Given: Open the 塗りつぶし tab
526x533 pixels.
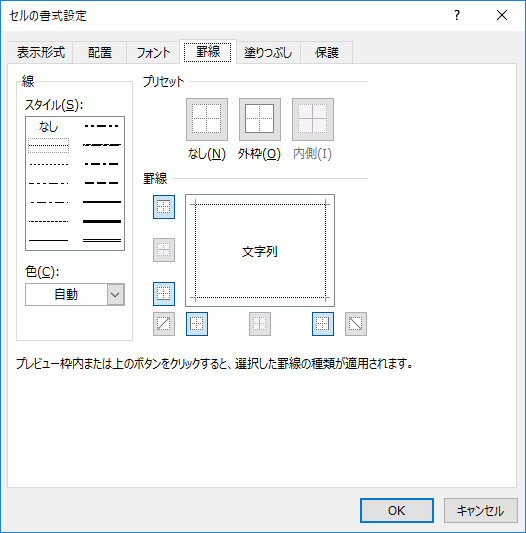Looking at the screenshot, I should point(268,53).
